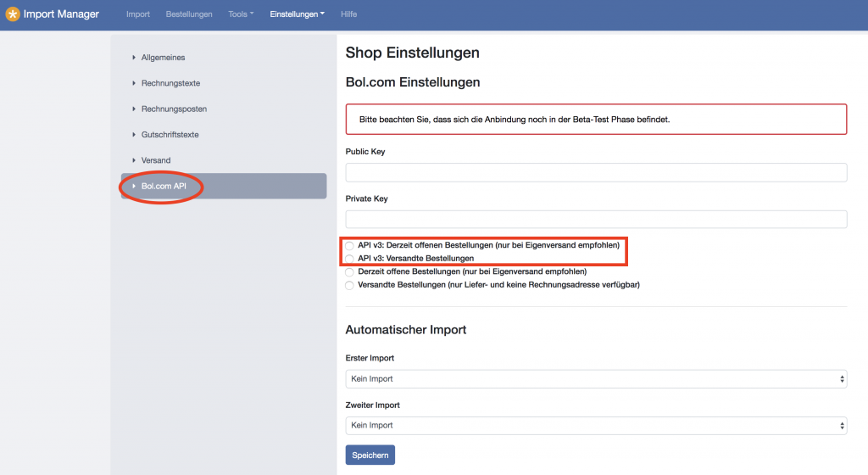Select Versandte Bestellungen nur Liefer- radio option
Viewport: 868px width, 475px height.
[349, 286]
